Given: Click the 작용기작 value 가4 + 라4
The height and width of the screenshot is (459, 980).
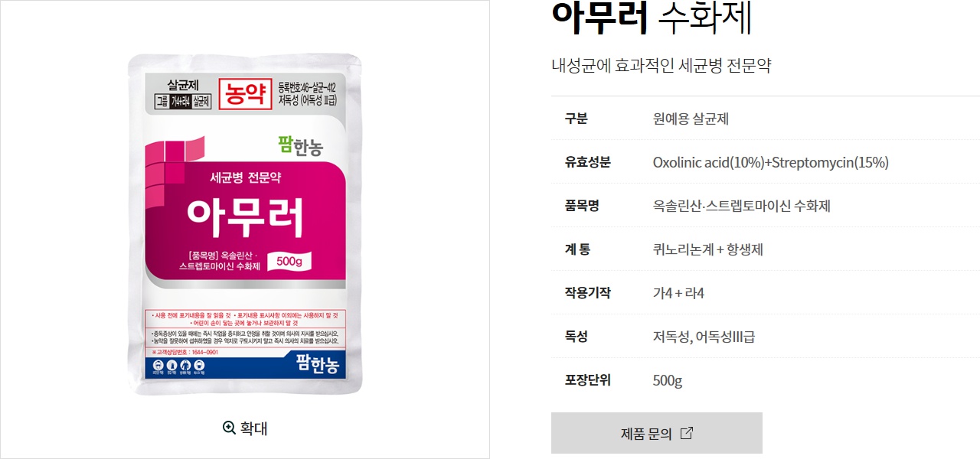Looking at the screenshot, I should (x=678, y=293).
